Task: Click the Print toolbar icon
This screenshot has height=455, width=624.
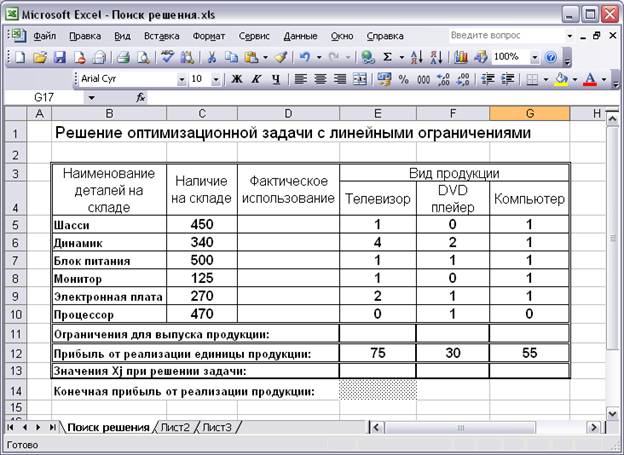Action: coord(123,57)
